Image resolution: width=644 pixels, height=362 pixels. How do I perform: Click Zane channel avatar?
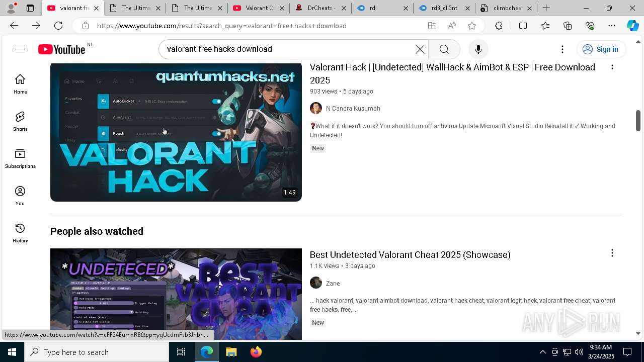coord(316,283)
